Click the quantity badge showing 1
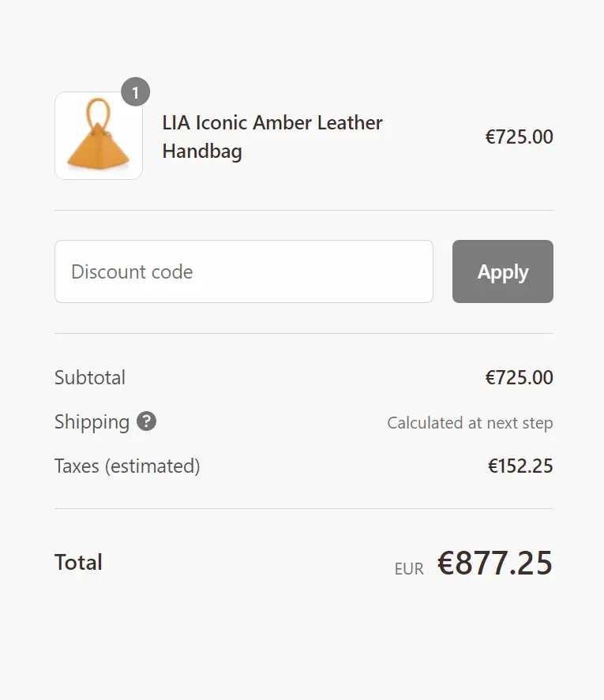The width and height of the screenshot is (604, 700). point(135,92)
